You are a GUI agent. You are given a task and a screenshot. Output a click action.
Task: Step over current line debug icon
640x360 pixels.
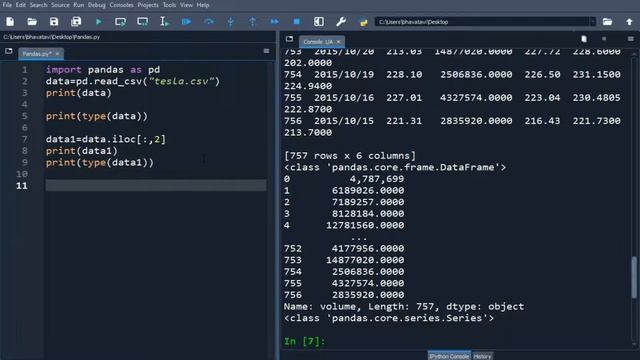point(209,22)
